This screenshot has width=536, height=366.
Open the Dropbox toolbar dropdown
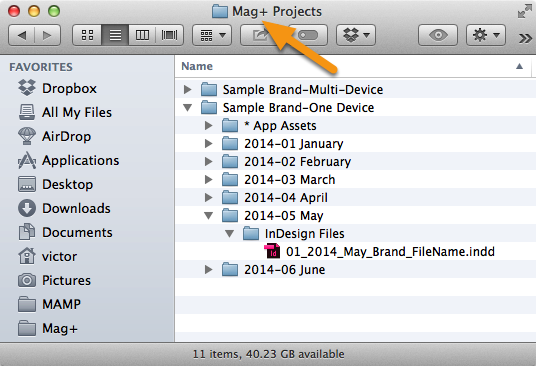pyautogui.click(x=356, y=35)
